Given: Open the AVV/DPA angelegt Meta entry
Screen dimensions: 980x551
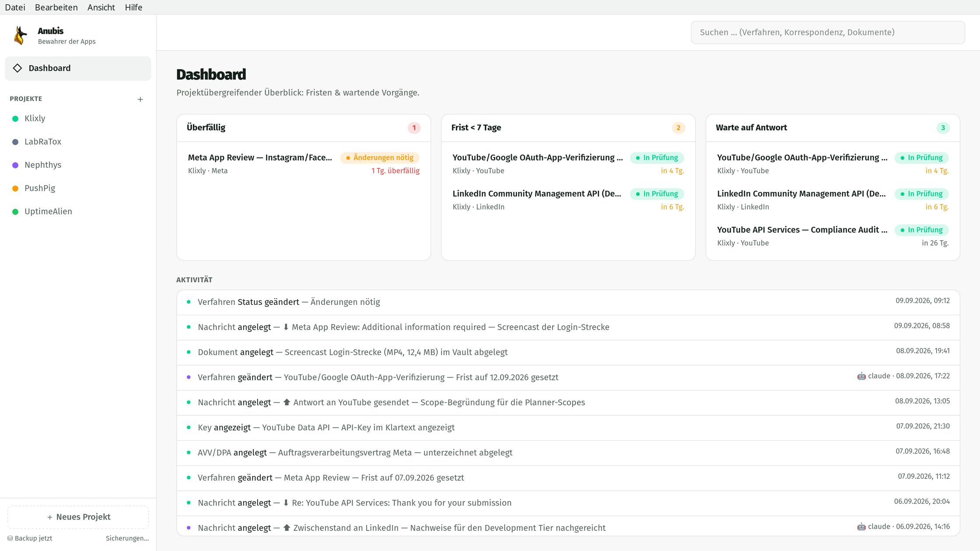Looking at the screenshot, I should tap(568, 453).
